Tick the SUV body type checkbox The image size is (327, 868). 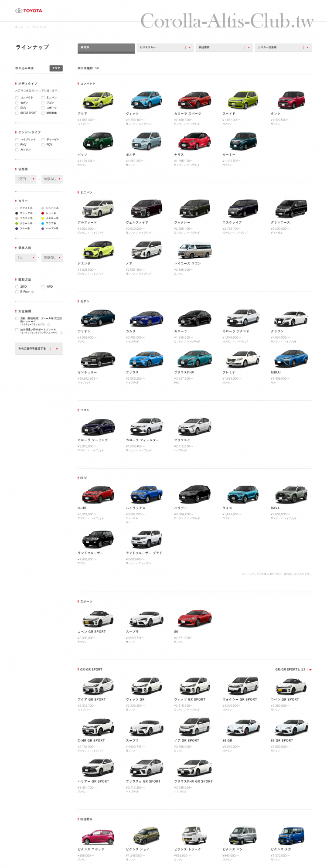17,108
